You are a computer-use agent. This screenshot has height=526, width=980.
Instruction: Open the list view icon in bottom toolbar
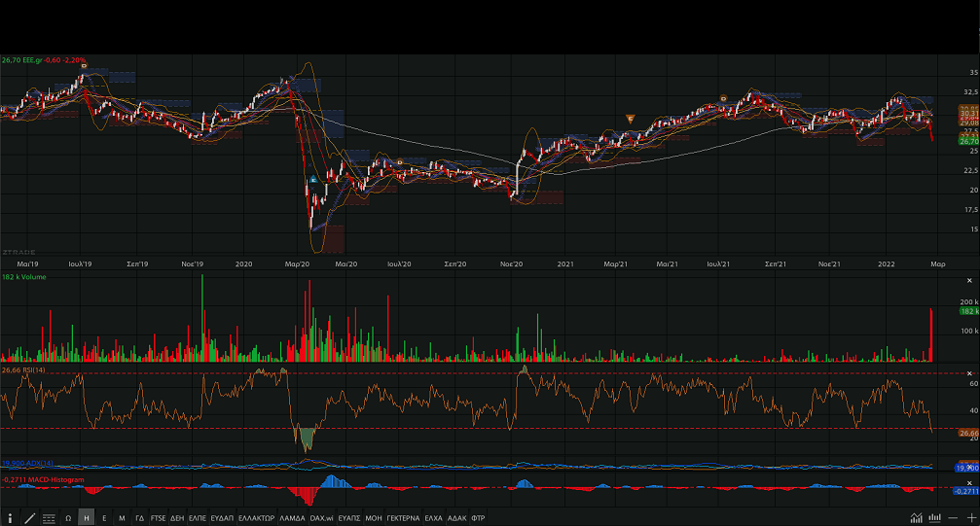49,518
